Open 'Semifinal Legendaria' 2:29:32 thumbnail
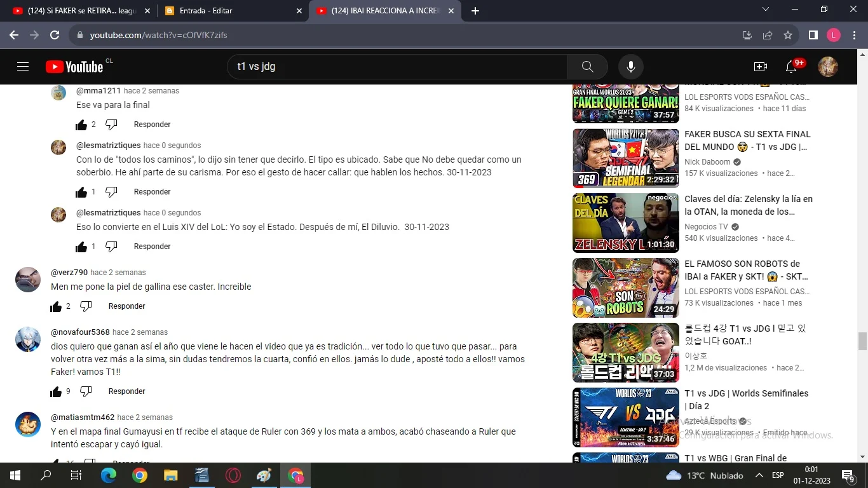 pyautogui.click(x=626, y=158)
